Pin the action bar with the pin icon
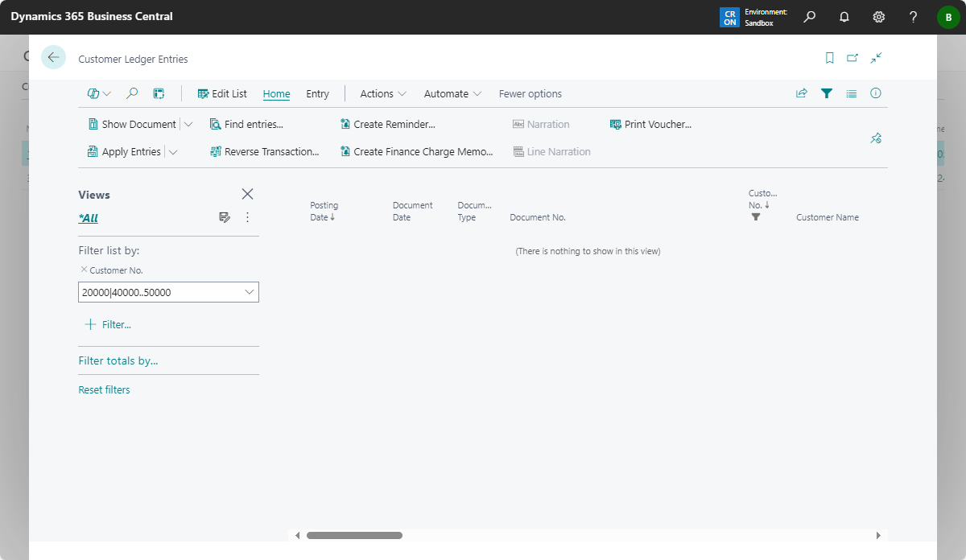This screenshot has height=560, width=966. point(876,138)
